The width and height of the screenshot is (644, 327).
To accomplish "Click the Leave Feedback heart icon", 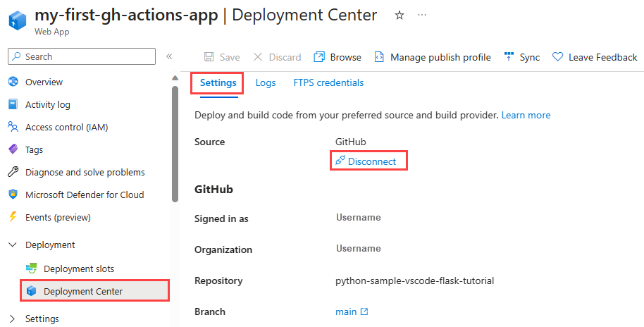I will point(557,57).
